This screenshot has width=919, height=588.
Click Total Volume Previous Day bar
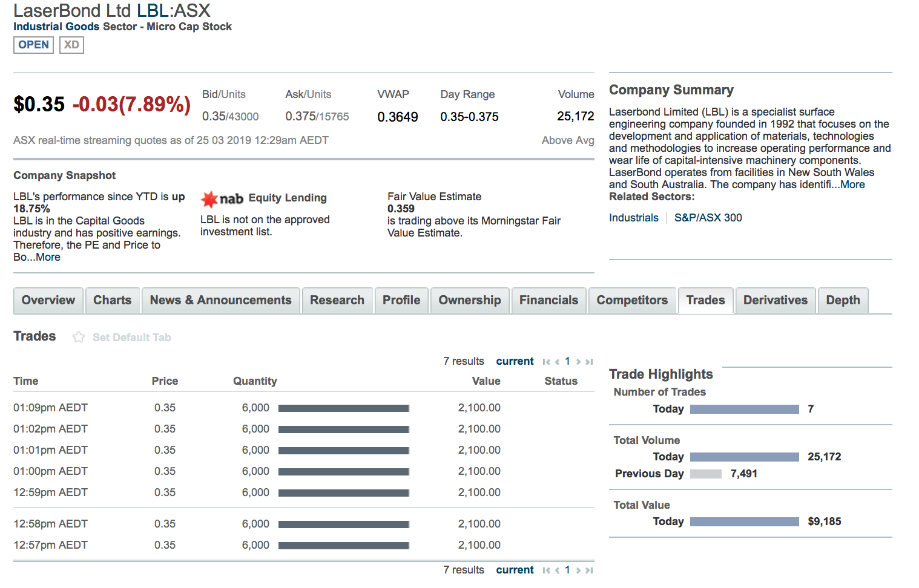(706, 474)
